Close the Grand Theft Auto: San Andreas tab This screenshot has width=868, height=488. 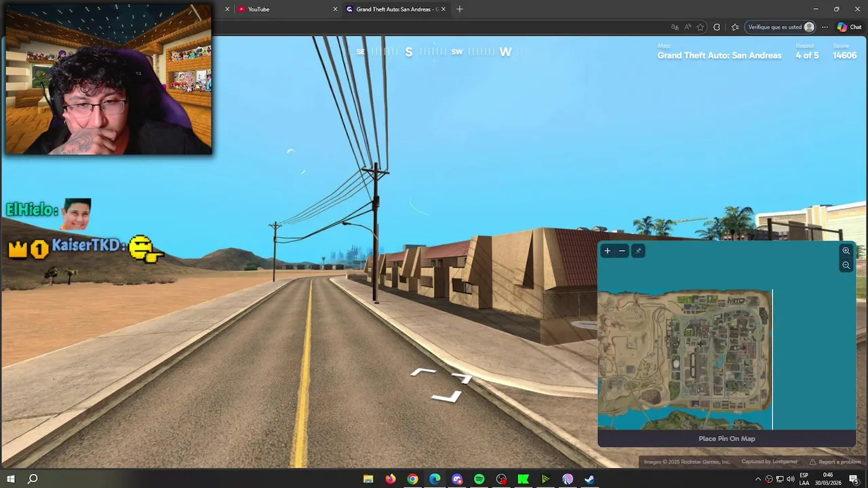click(443, 9)
